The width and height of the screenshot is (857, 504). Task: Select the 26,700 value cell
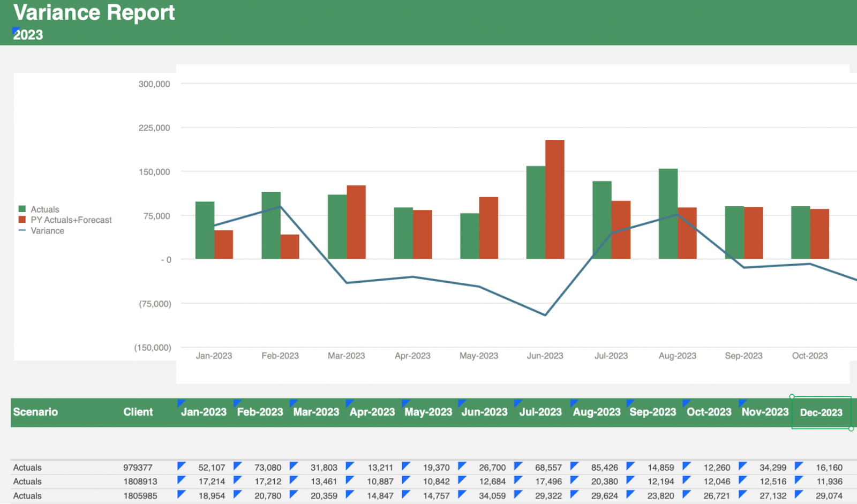(x=492, y=468)
